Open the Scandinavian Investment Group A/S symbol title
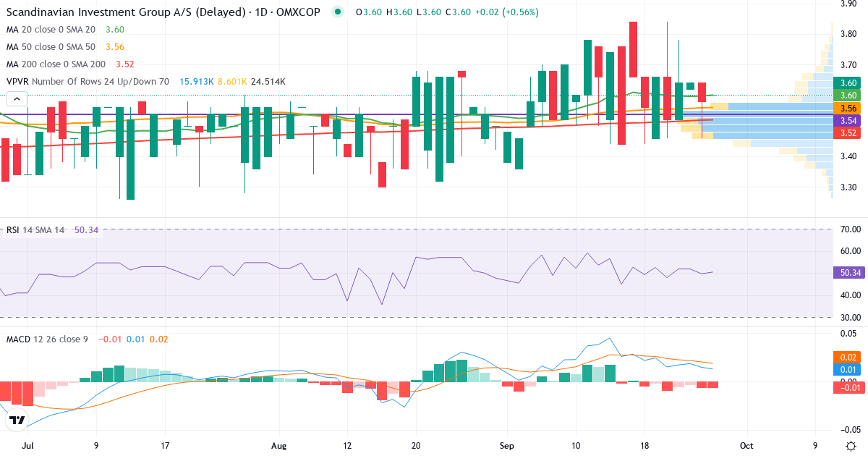The width and height of the screenshot is (868, 456). 162,12
